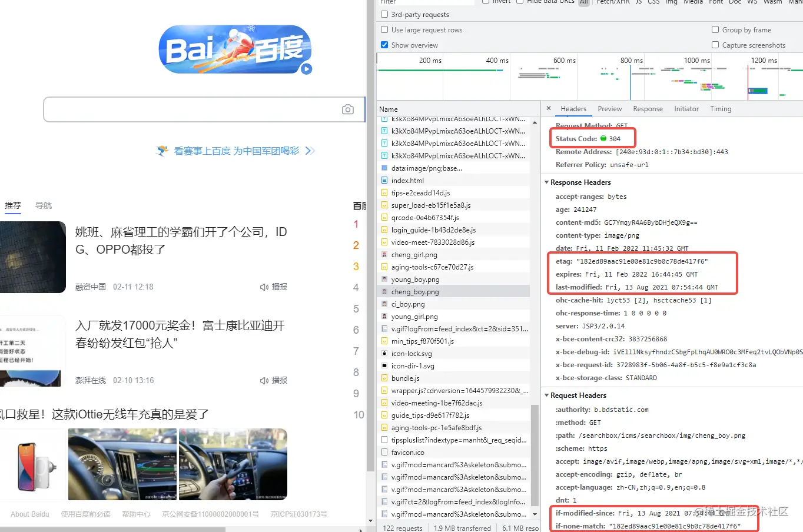The width and height of the screenshot is (803, 532).
Task: Click the play button on Baidu logo
Action: coord(306,69)
